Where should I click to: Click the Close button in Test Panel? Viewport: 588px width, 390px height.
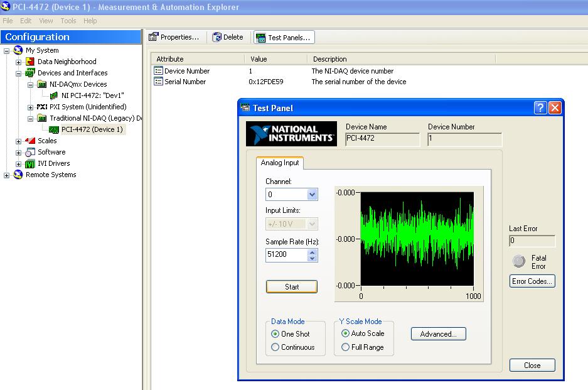pos(532,366)
